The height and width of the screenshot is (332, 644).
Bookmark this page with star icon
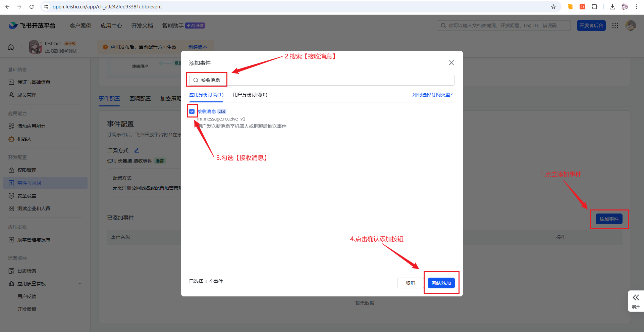tap(553, 7)
